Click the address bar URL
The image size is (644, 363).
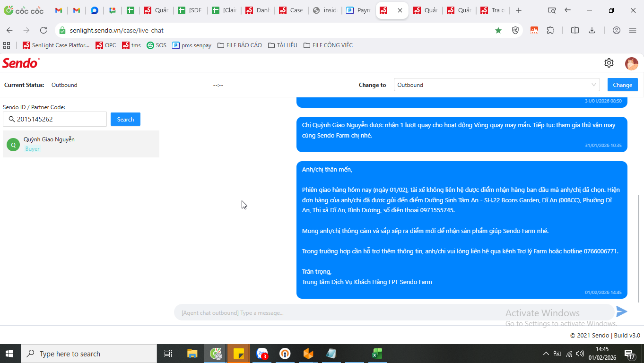117,30
